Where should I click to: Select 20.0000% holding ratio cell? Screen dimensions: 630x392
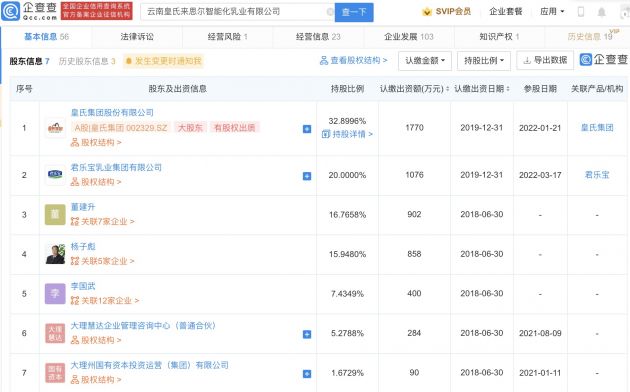[x=347, y=175]
